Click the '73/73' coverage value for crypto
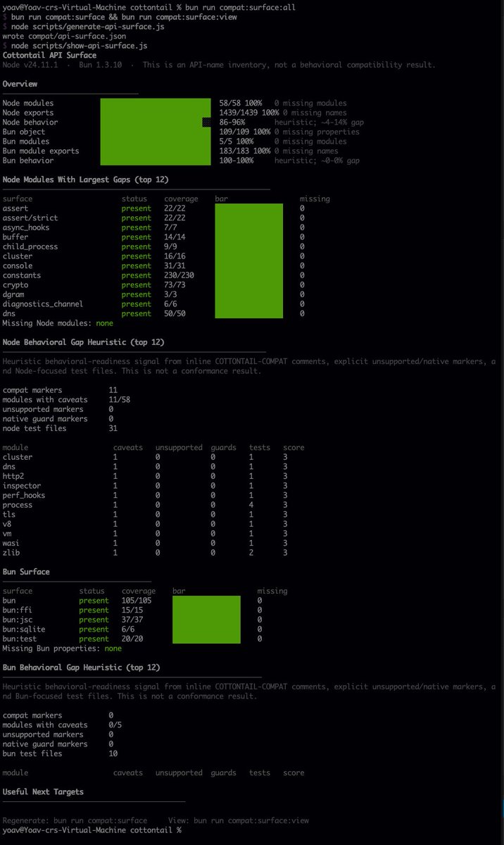The height and width of the screenshot is (845, 504). pyautogui.click(x=175, y=284)
